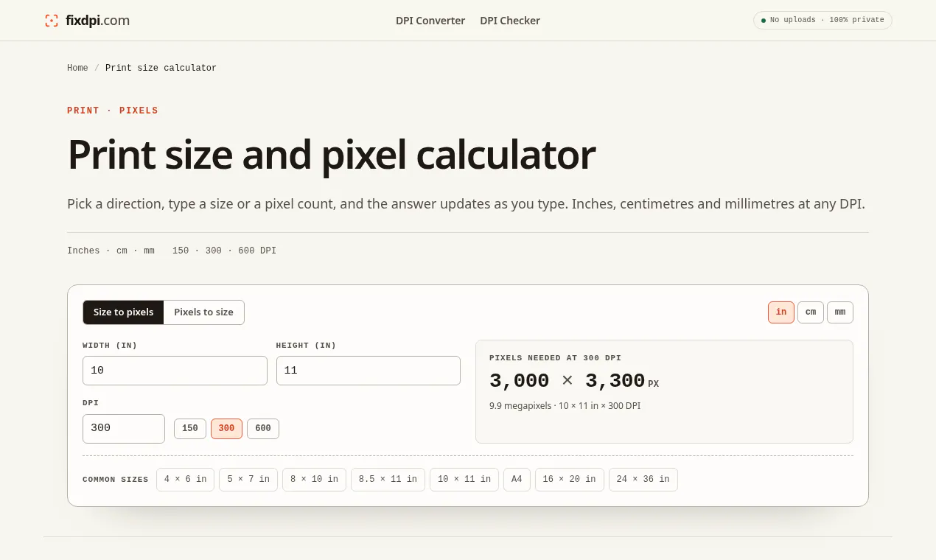Pick the 4 × 6 in size
The height and width of the screenshot is (560, 936).
(x=185, y=480)
